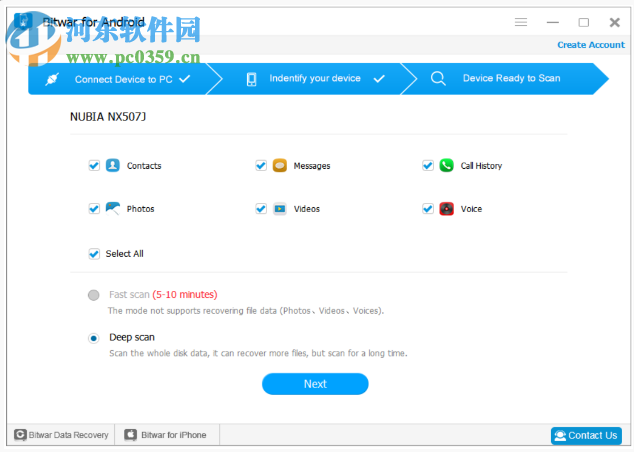Click the Connect Device to PC step
Viewport: 634px width, 452px height.
(x=121, y=79)
